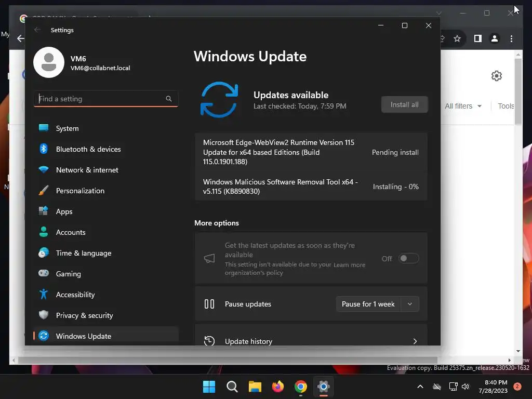Image resolution: width=532 pixels, height=399 pixels.
Task: Click the VM6 user profile avatar
Action: pos(49,62)
